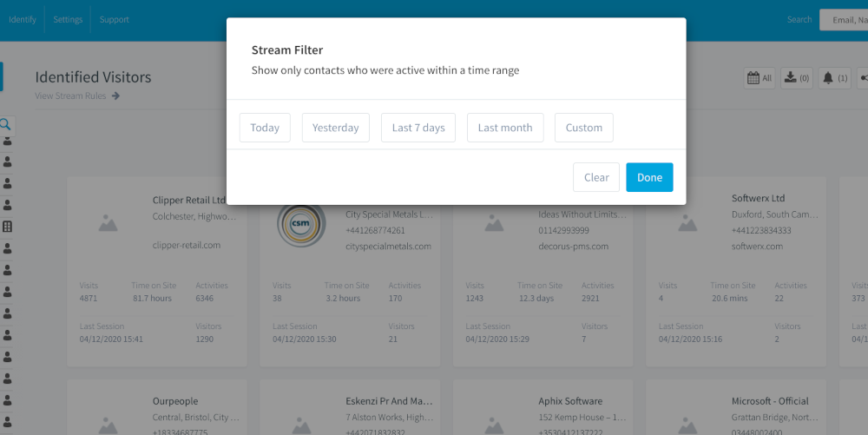The width and height of the screenshot is (868, 435).
Task: Choose the Last month filter
Action: point(505,128)
